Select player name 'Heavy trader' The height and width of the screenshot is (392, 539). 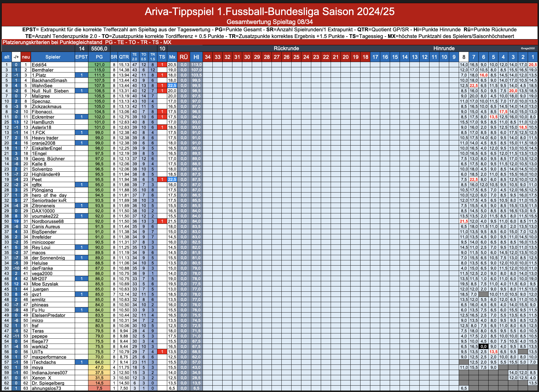pyautogui.click(x=45, y=138)
